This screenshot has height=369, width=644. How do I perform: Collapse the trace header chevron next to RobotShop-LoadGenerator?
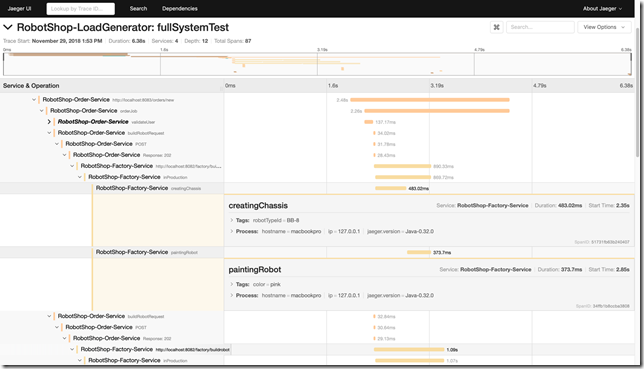[x=8, y=28]
